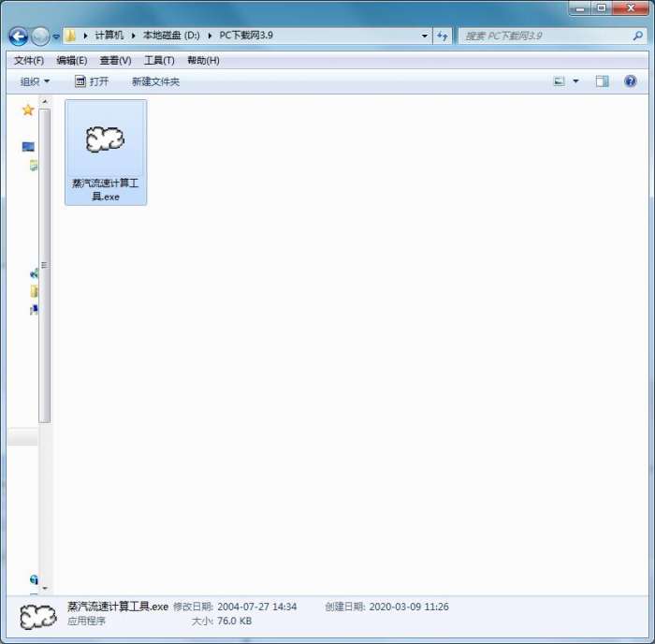Click the created date 2020-03-09 11:26

(x=409, y=607)
